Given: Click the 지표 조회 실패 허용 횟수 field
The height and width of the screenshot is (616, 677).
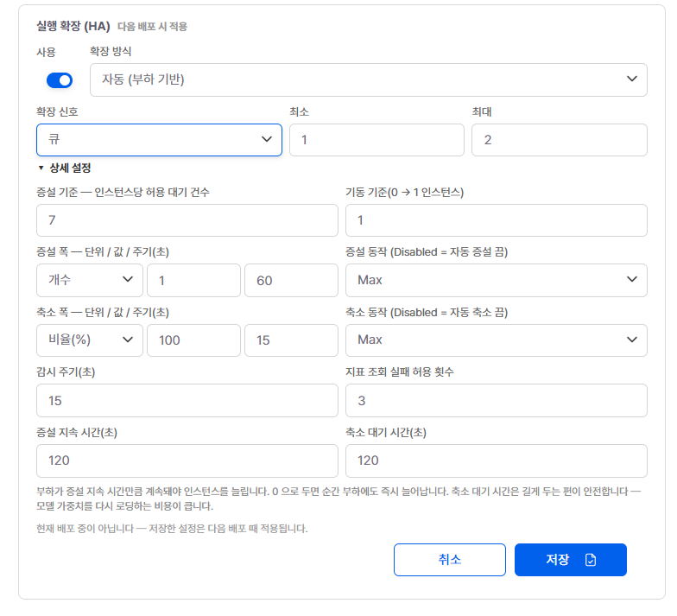Looking at the screenshot, I should click(x=496, y=401).
